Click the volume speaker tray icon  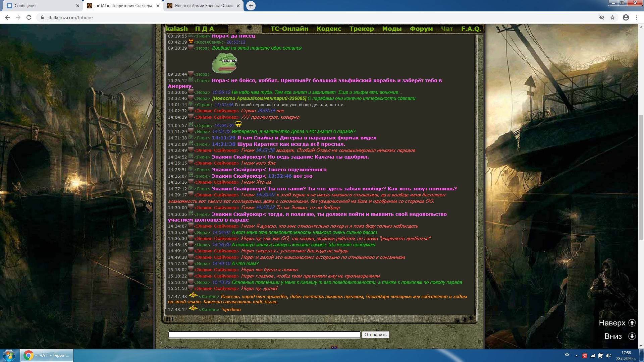point(609,356)
